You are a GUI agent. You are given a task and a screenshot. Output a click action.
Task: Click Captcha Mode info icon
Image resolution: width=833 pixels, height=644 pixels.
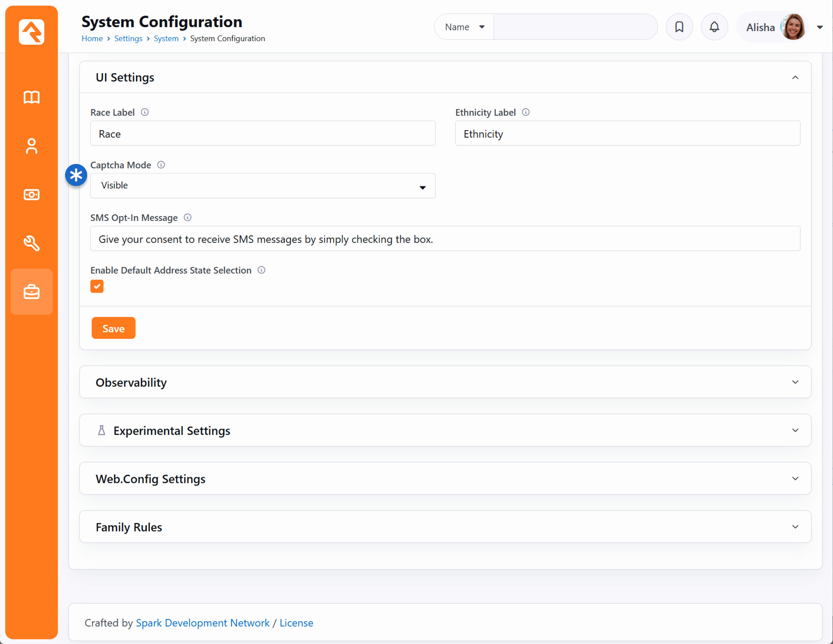coord(161,165)
